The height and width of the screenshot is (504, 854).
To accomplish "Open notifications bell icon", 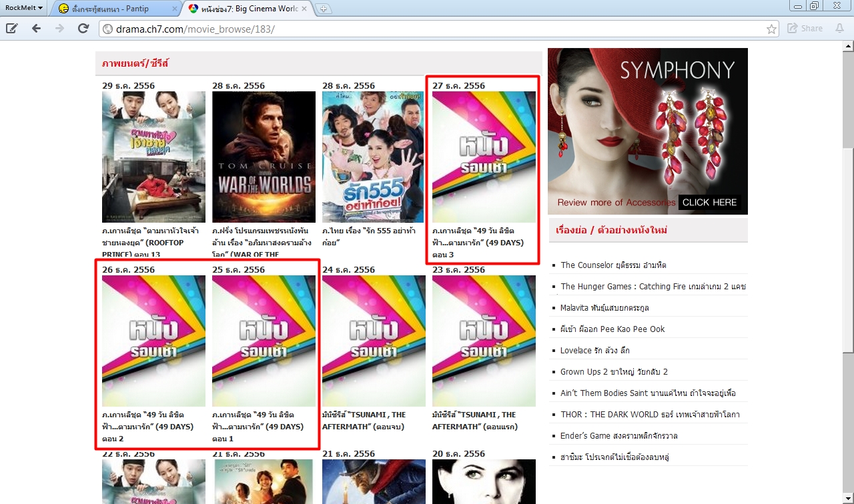I will (839, 29).
